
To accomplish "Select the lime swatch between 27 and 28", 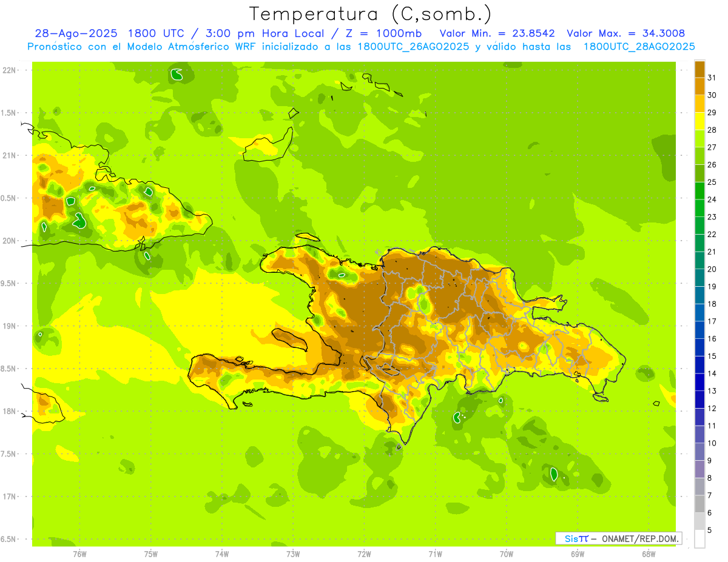I will point(699,139).
